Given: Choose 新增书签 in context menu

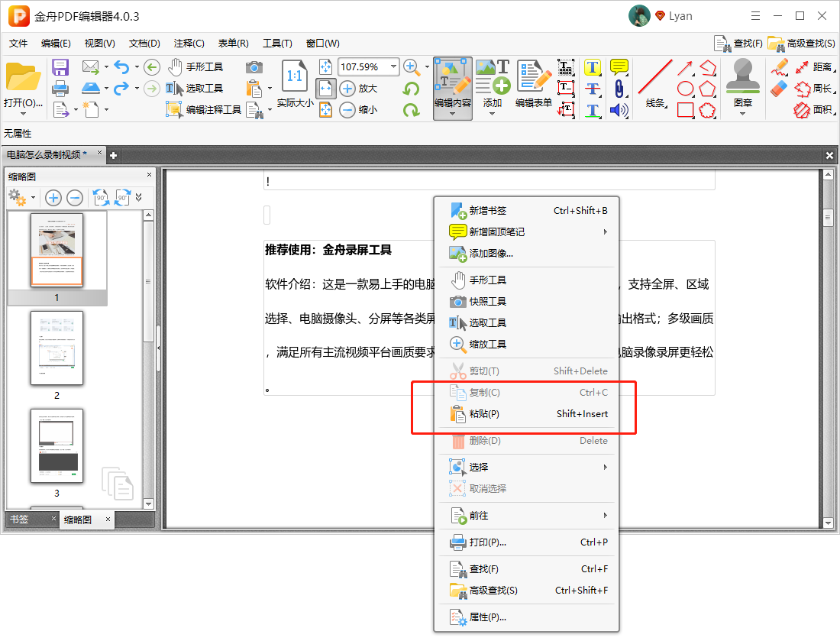Looking at the screenshot, I should [528, 211].
